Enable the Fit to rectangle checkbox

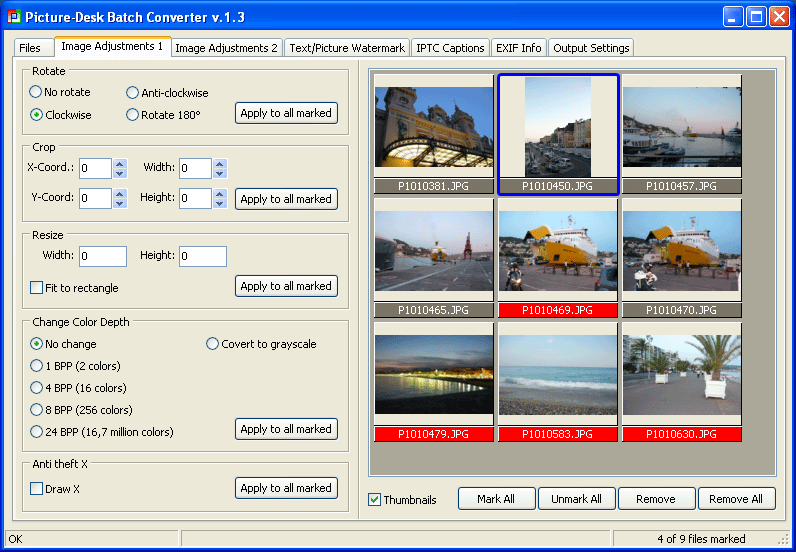coord(37,288)
